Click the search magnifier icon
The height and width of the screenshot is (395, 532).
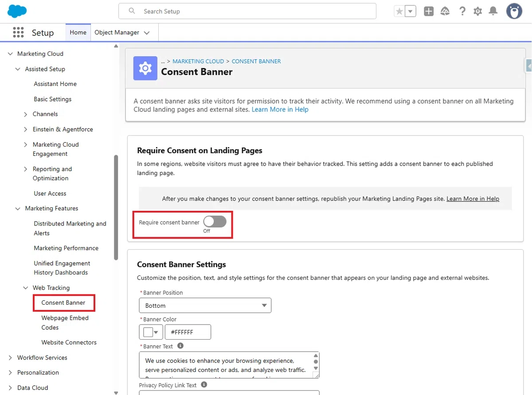pos(132,11)
